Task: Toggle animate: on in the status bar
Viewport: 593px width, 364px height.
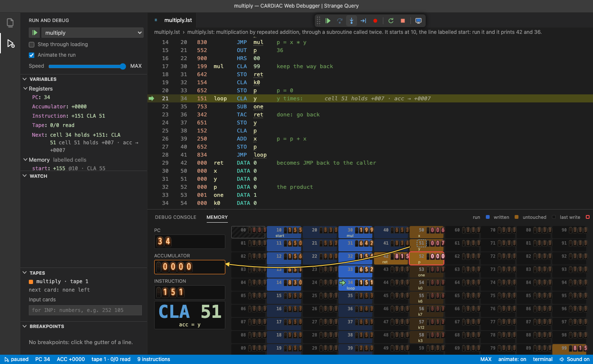Action: (512, 359)
